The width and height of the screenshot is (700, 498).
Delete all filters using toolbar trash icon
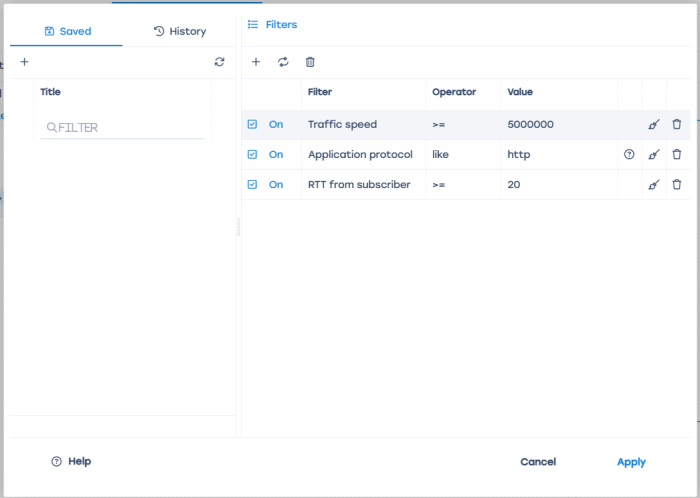pyautogui.click(x=310, y=62)
